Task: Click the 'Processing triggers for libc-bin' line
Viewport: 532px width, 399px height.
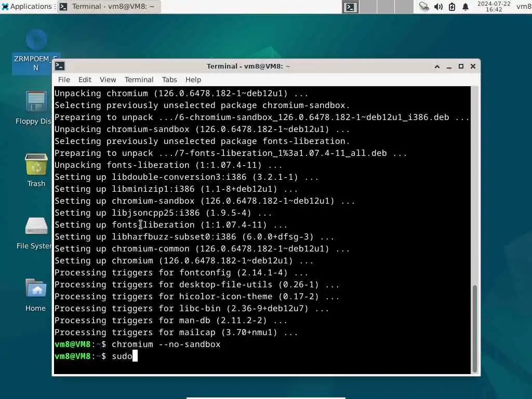Action: (192, 309)
